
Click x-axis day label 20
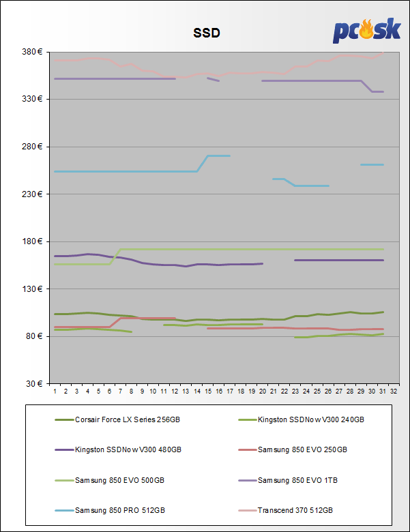pos(263,391)
